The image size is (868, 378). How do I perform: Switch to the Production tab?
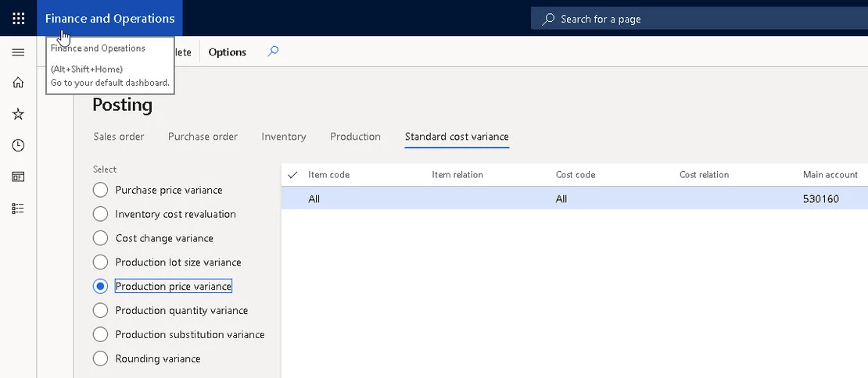(x=355, y=137)
